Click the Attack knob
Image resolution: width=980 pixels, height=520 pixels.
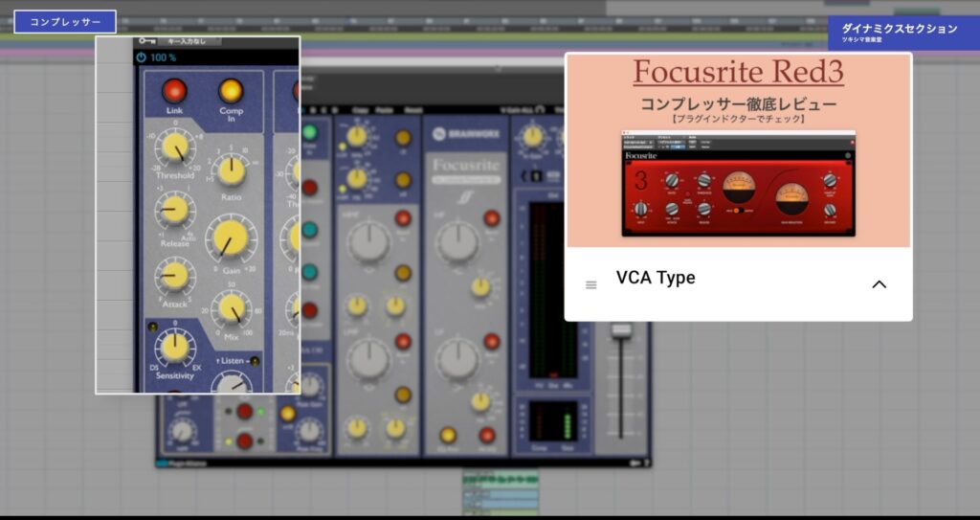click(175, 276)
